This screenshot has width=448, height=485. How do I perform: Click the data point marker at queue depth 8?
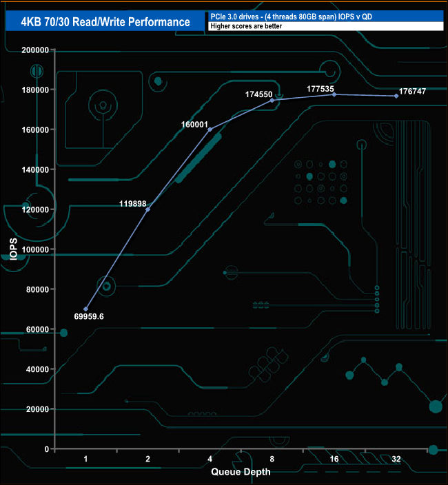click(x=272, y=100)
